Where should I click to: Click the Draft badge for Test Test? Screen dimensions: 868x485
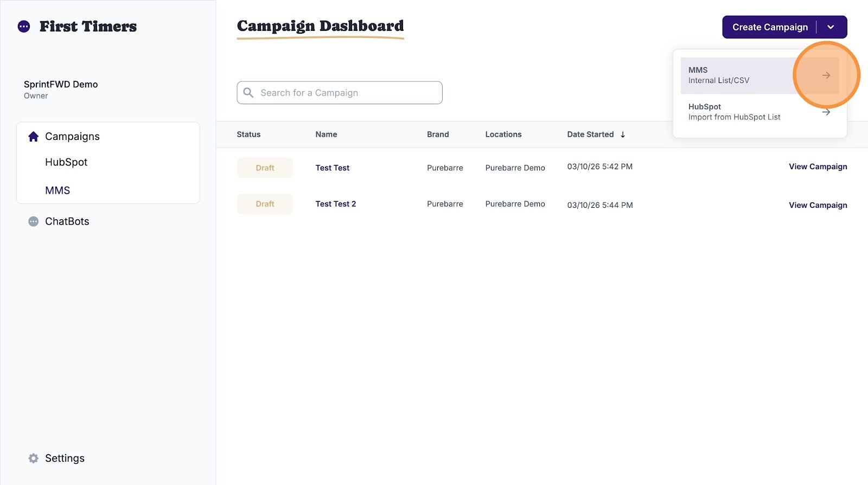pyautogui.click(x=265, y=168)
